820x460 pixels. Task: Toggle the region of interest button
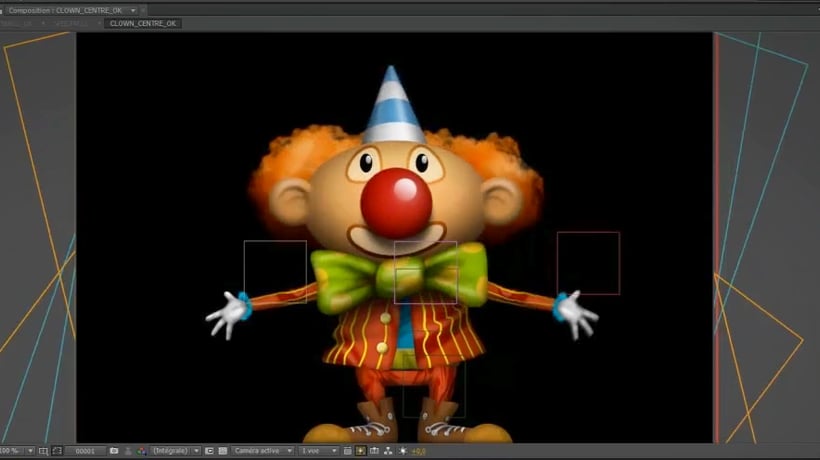click(x=209, y=450)
